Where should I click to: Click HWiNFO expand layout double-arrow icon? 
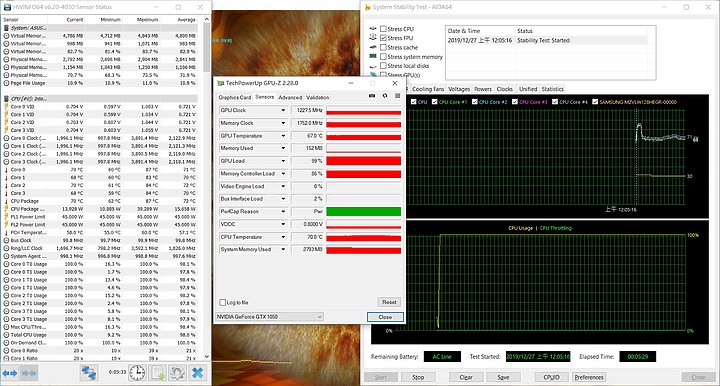pyautogui.click(x=10, y=373)
